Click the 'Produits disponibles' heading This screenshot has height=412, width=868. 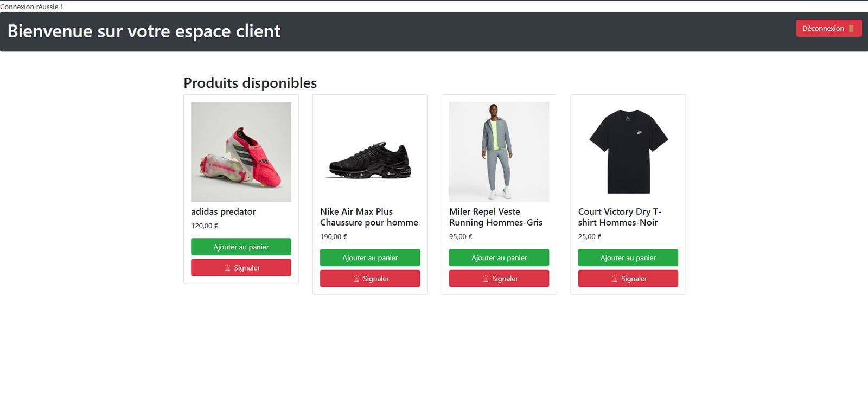pyautogui.click(x=250, y=83)
